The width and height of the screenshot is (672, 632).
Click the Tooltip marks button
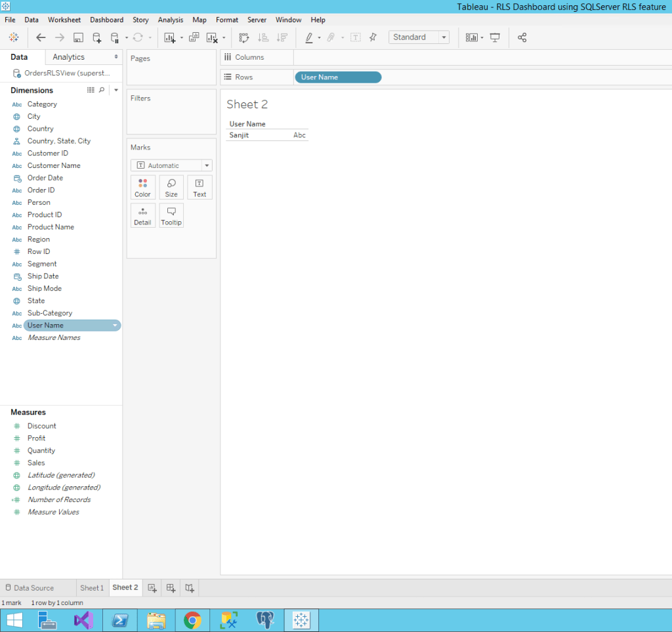click(171, 215)
